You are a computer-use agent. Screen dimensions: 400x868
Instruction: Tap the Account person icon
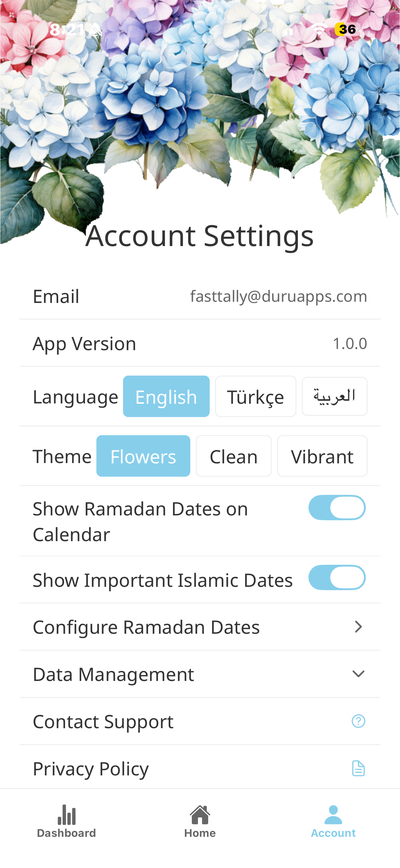pyautogui.click(x=333, y=815)
